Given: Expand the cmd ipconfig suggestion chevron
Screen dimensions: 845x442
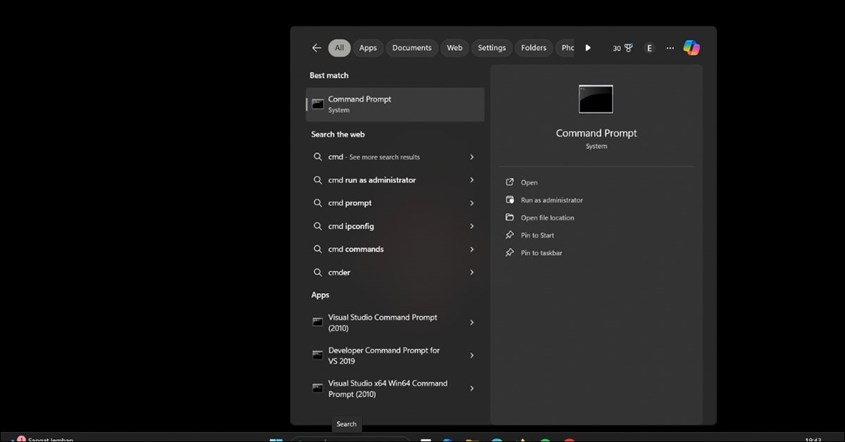Looking at the screenshot, I should [x=472, y=226].
